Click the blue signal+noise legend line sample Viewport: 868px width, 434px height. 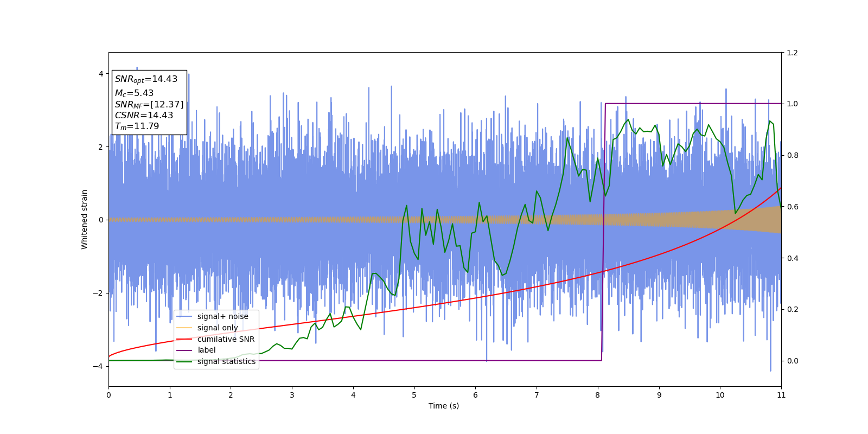[x=184, y=316]
